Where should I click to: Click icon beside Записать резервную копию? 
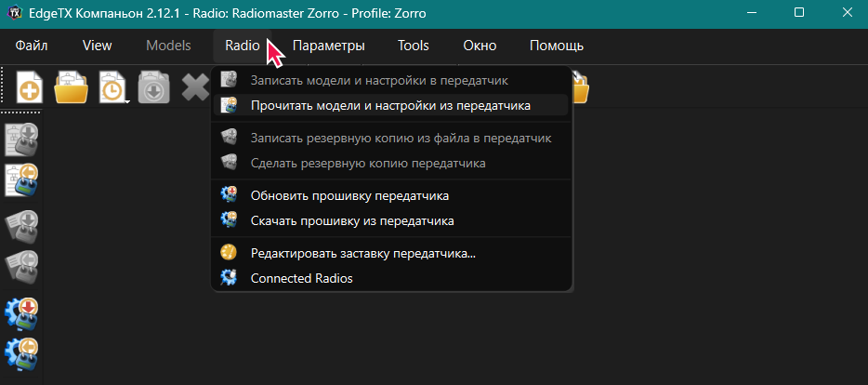[x=229, y=137]
